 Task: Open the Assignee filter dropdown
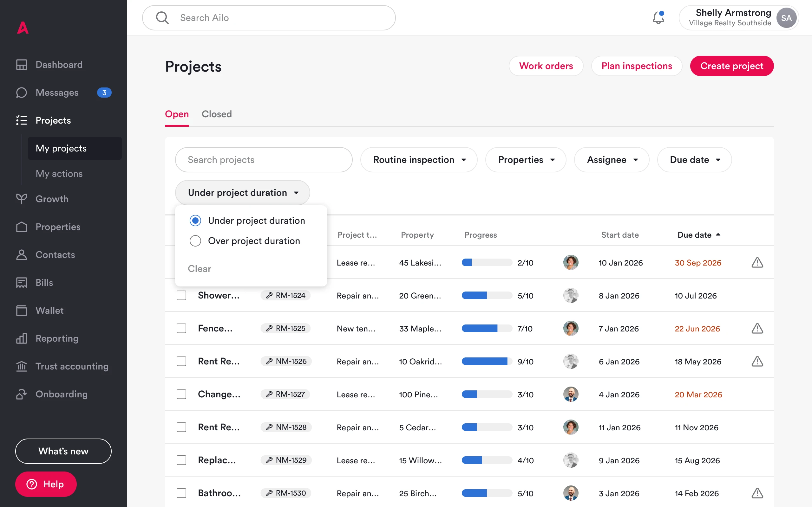tap(611, 160)
